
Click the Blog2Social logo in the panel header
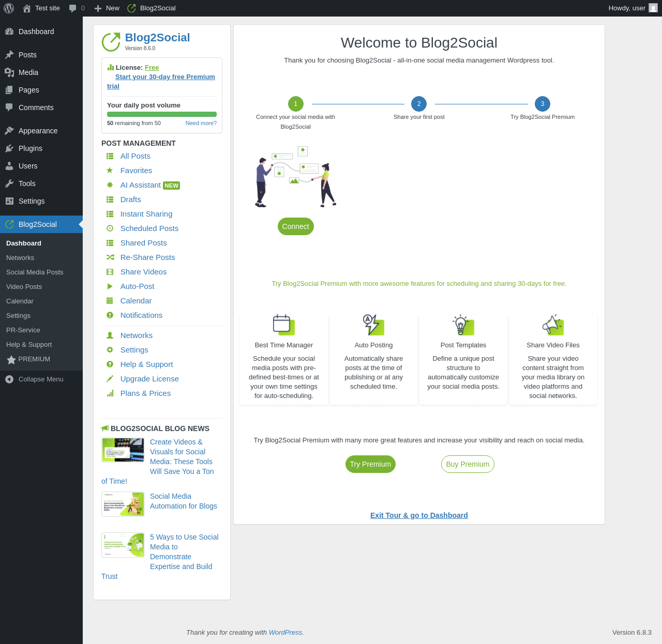click(111, 42)
